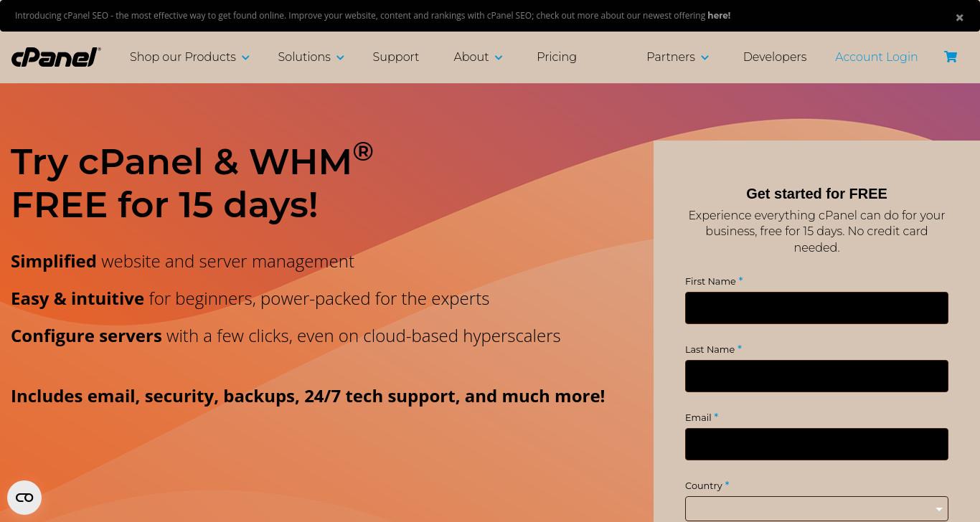Click 'Configure servers' feature line
Viewport: 980px width, 522px height.
click(286, 336)
